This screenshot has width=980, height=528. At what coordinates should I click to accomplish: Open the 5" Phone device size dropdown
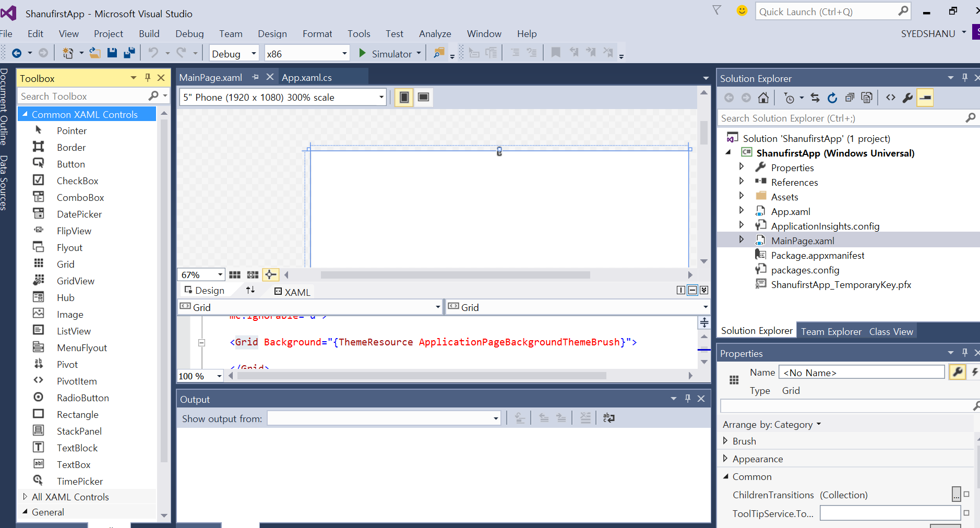click(381, 97)
